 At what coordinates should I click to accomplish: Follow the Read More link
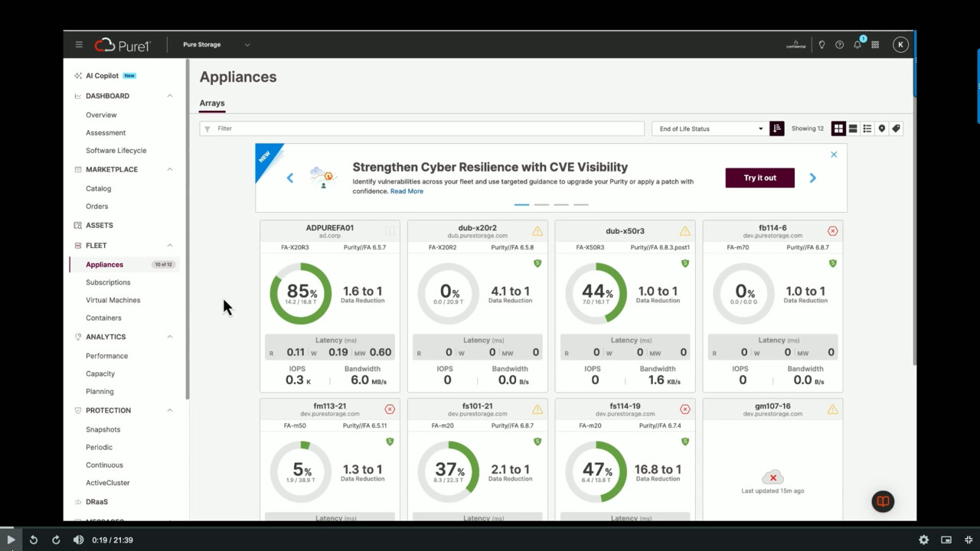tap(407, 191)
